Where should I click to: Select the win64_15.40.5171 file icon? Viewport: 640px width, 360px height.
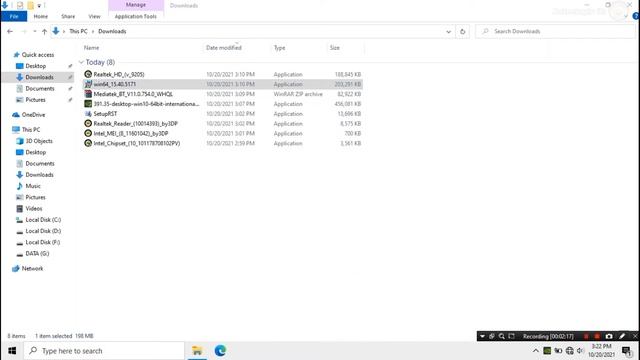88,84
